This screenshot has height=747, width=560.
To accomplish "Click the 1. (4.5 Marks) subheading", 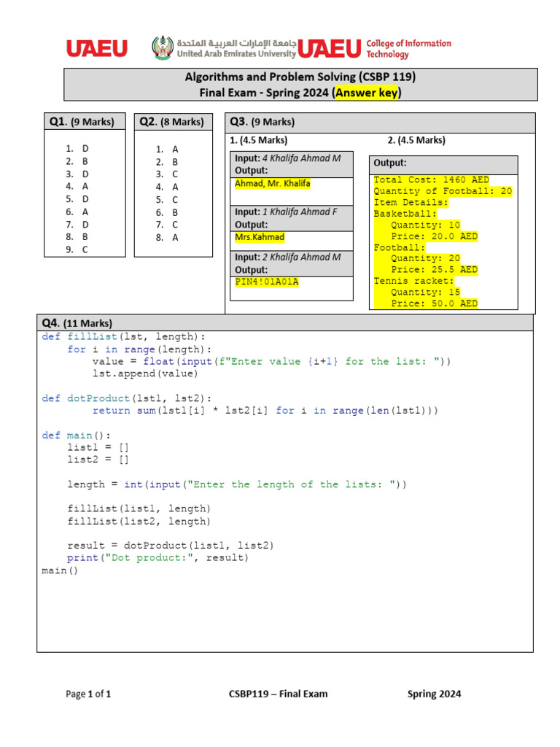I will point(259,140).
